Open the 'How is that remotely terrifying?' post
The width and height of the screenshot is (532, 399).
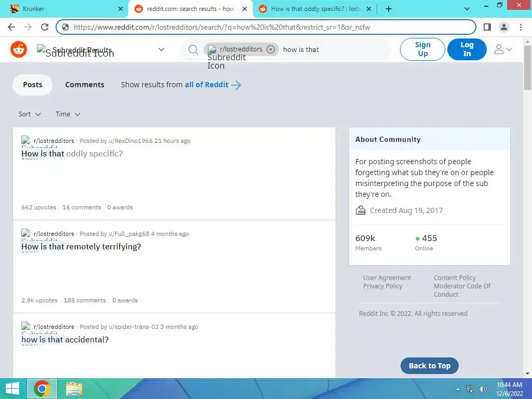[x=81, y=247]
